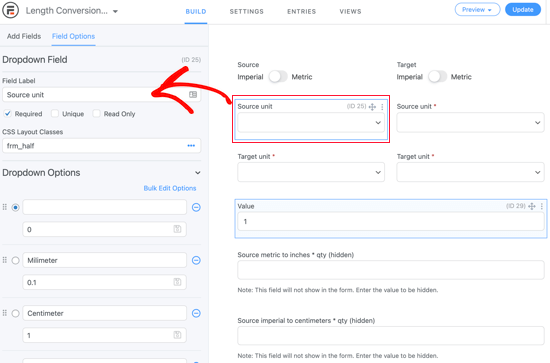Image resolution: width=550 pixels, height=363 pixels.
Task: Grab the drag handle of Centimeter option
Action: (x=5, y=313)
